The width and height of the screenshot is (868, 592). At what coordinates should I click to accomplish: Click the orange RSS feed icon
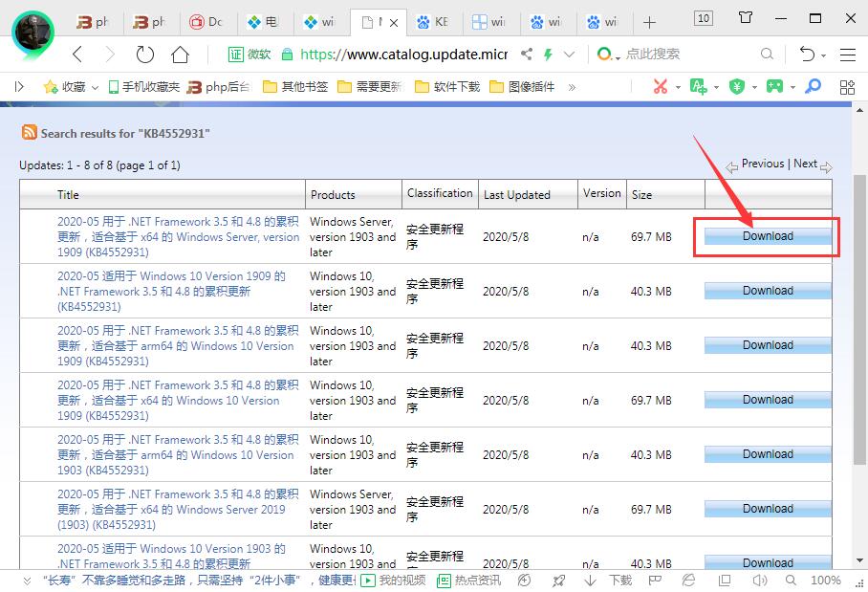29,132
